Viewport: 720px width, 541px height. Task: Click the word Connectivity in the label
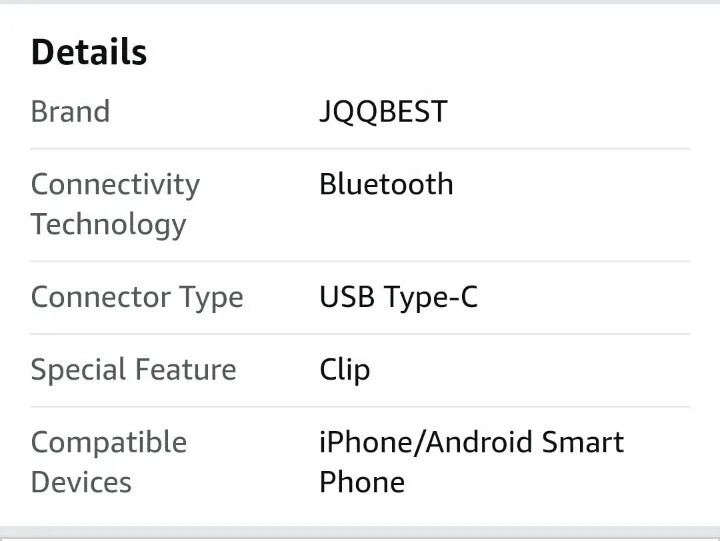pyautogui.click(x=115, y=184)
